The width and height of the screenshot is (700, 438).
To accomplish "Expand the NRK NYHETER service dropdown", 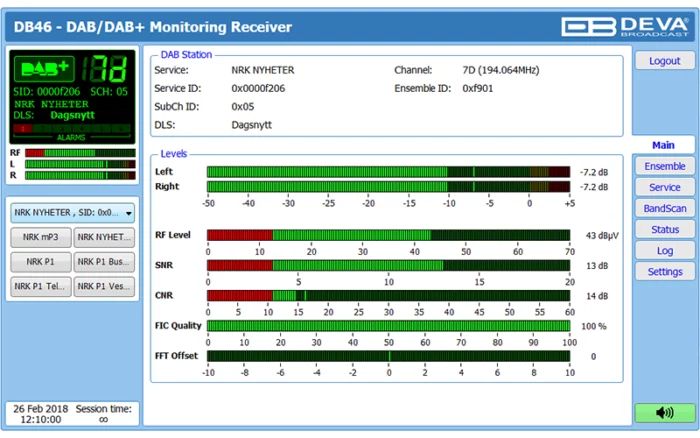I will pos(73,212).
